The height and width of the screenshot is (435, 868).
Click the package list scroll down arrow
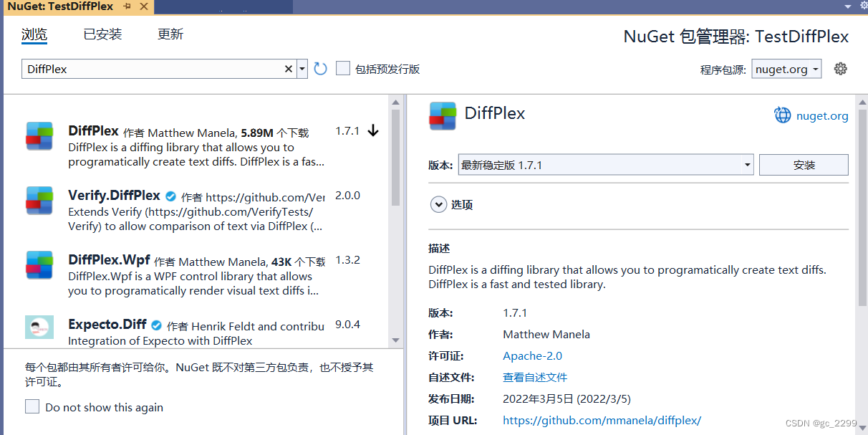point(395,340)
